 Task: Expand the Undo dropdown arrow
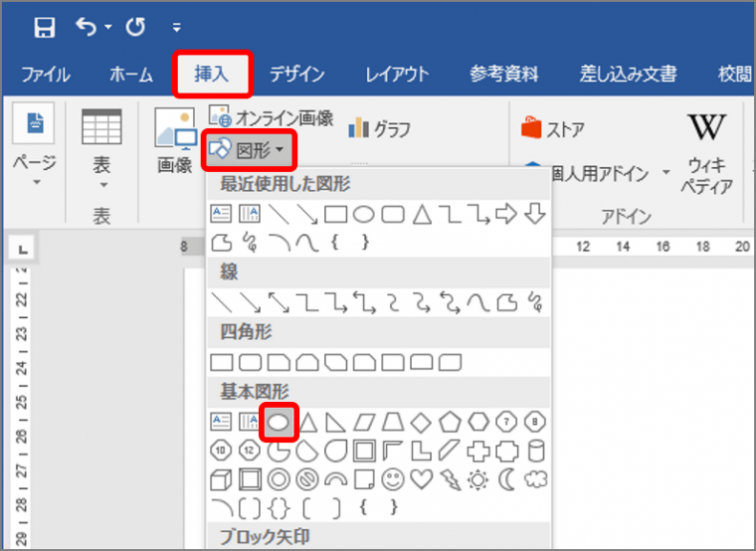(105, 28)
